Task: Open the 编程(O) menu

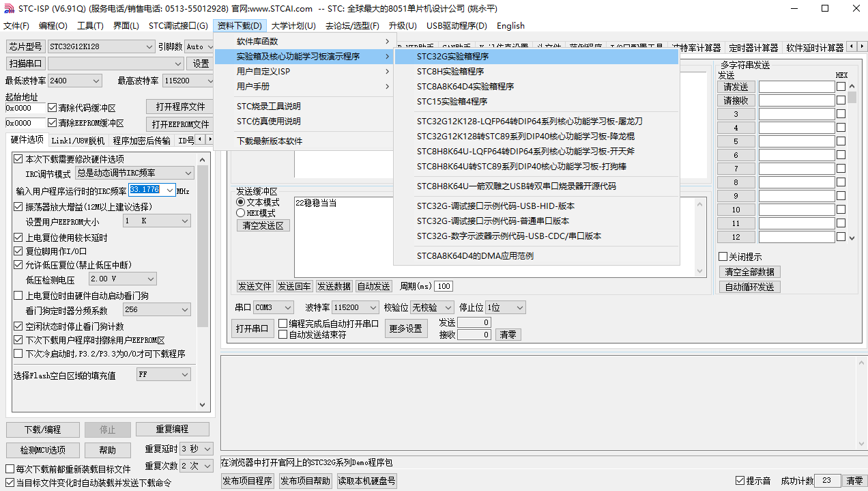Action: point(53,26)
